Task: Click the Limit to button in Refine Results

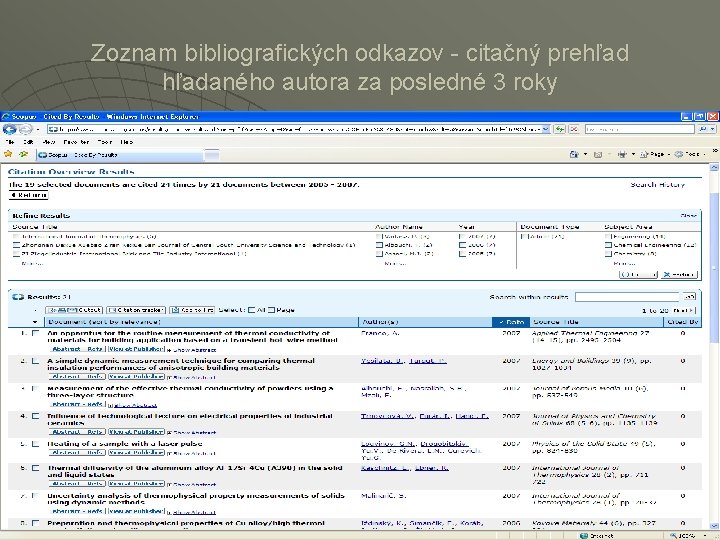Action: pos(638,275)
